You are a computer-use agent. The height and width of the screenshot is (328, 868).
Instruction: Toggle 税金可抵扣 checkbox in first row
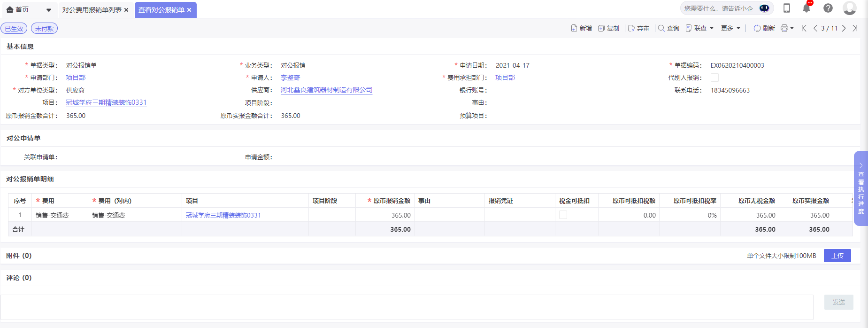click(x=563, y=215)
